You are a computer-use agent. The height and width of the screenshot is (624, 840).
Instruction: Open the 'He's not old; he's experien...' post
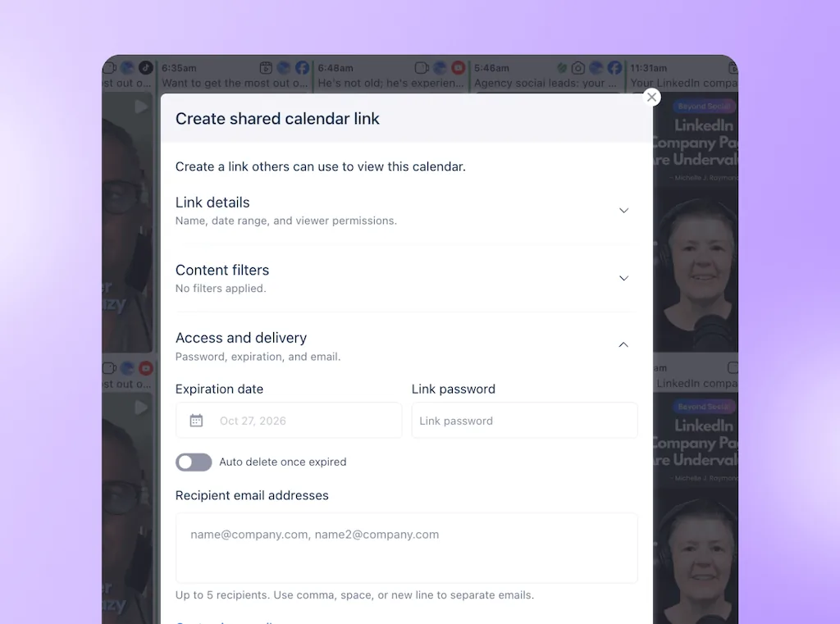tap(390, 83)
